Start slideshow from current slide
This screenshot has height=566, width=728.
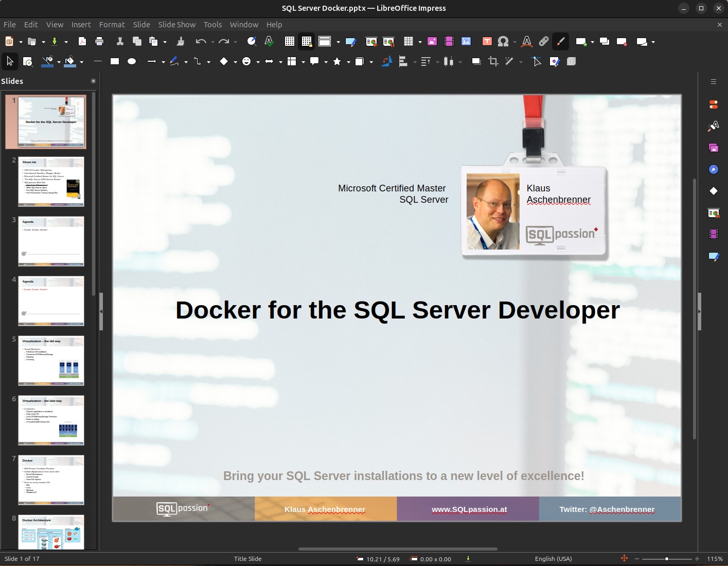click(x=388, y=42)
